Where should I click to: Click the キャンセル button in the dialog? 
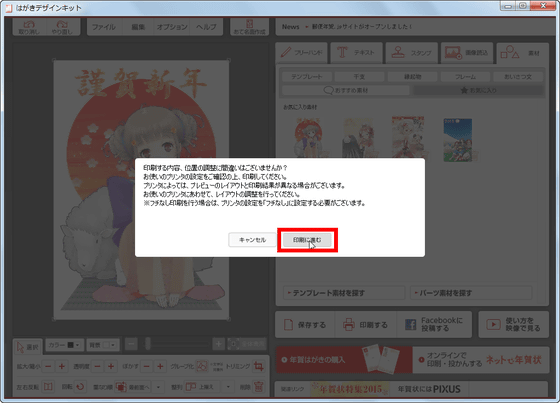[x=252, y=240]
